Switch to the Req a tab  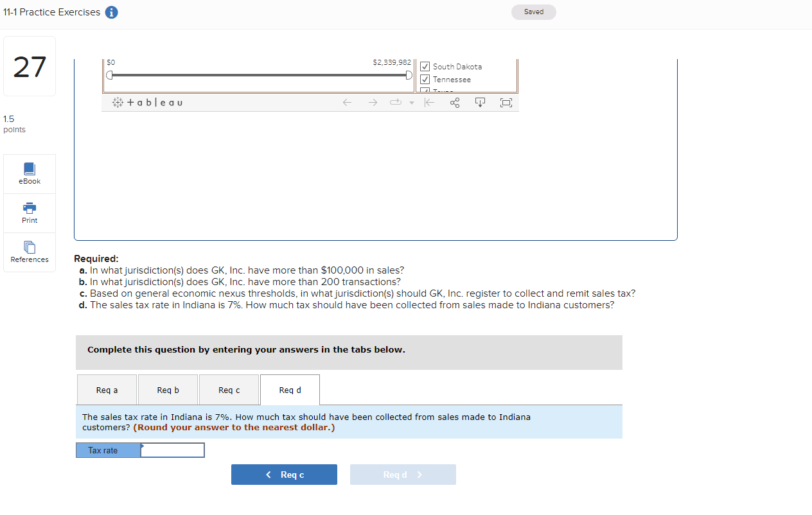click(107, 390)
